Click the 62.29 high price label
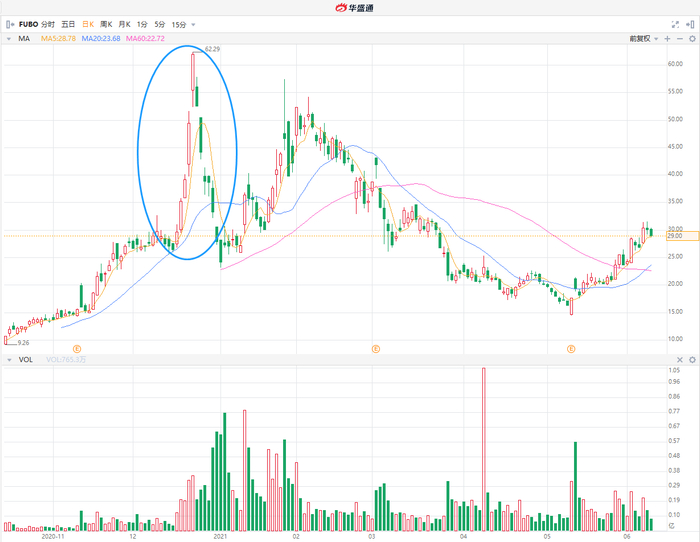 click(x=212, y=49)
